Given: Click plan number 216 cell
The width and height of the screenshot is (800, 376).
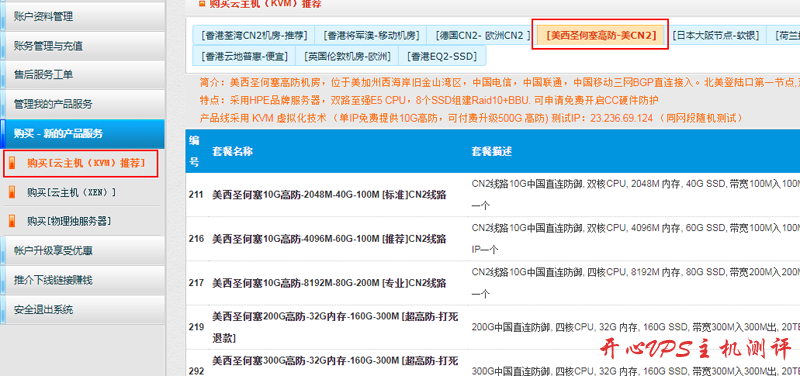Looking at the screenshot, I should (196, 239).
